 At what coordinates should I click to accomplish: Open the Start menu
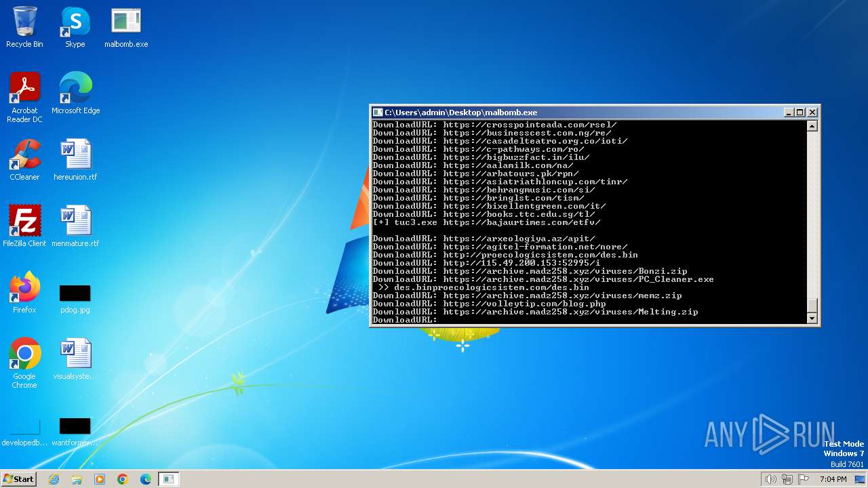(x=18, y=479)
